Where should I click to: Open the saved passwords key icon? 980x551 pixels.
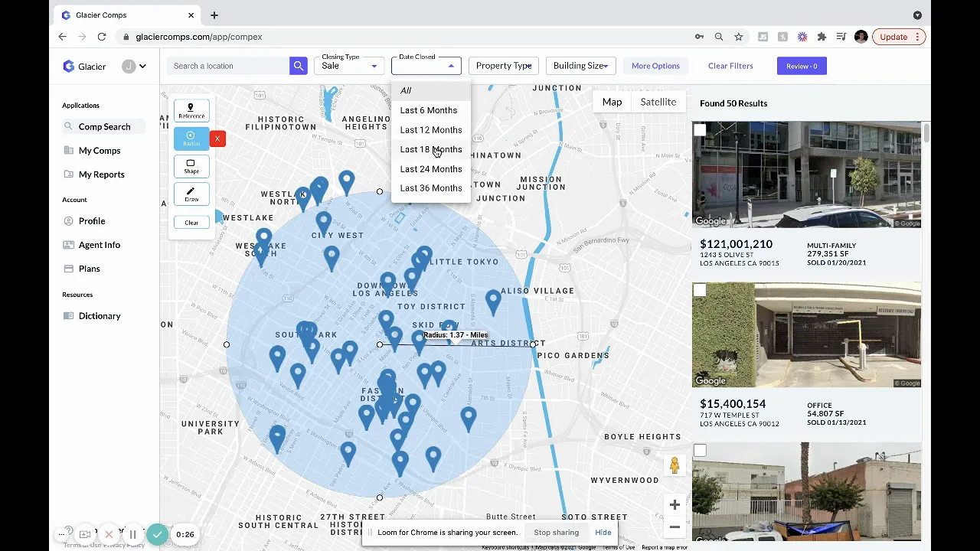tap(699, 37)
